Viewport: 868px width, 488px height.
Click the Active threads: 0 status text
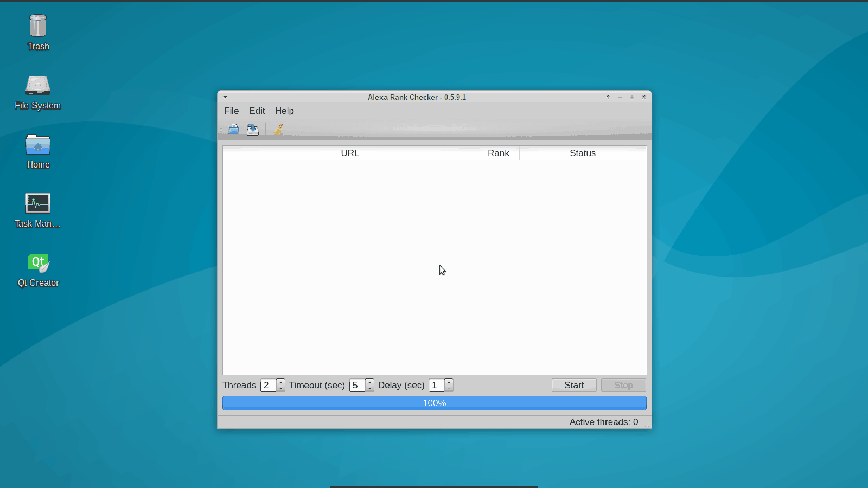604,422
